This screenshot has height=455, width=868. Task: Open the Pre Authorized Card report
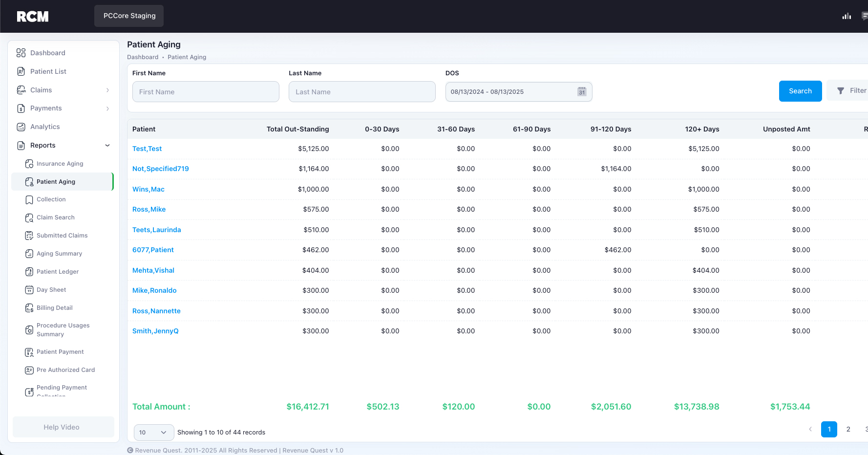pyautogui.click(x=65, y=370)
